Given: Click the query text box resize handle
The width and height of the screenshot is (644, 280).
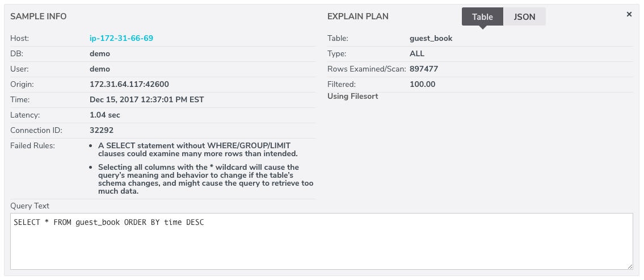Looking at the screenshot, I should click(630, 268).
